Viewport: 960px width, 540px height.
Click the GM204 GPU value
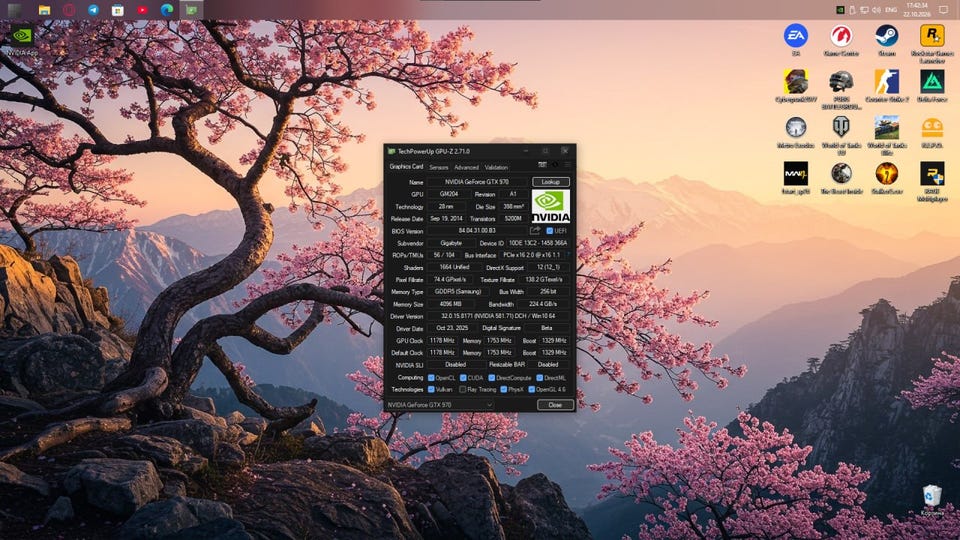click(x=449, y=194)
